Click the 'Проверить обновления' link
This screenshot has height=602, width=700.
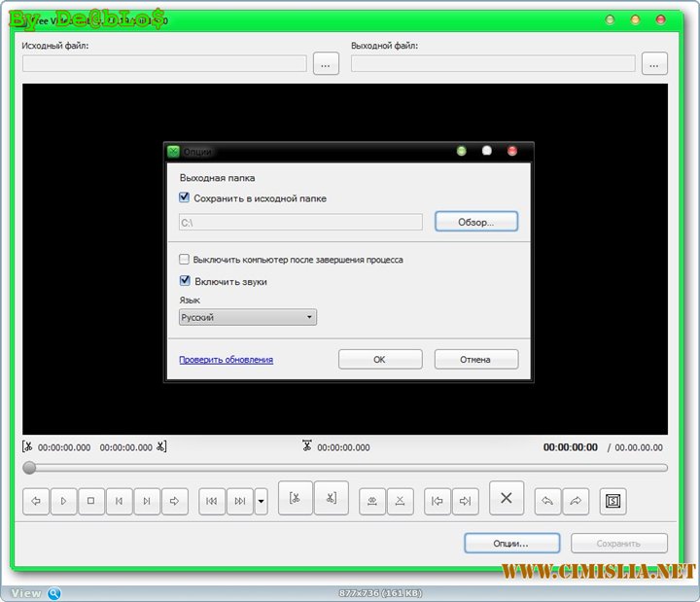[226, 360]
